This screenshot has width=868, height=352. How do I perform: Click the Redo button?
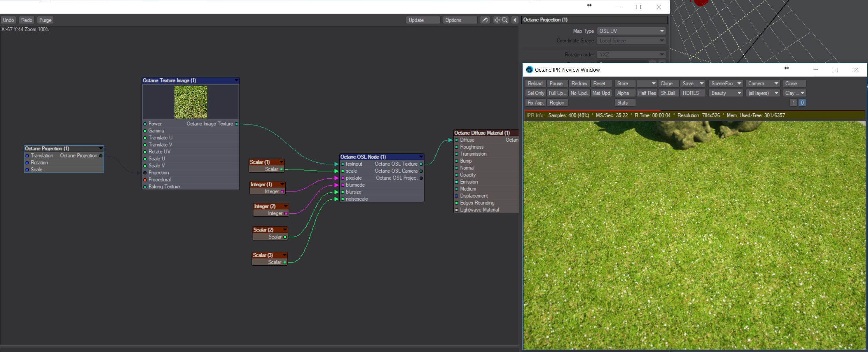coord(27,20)
